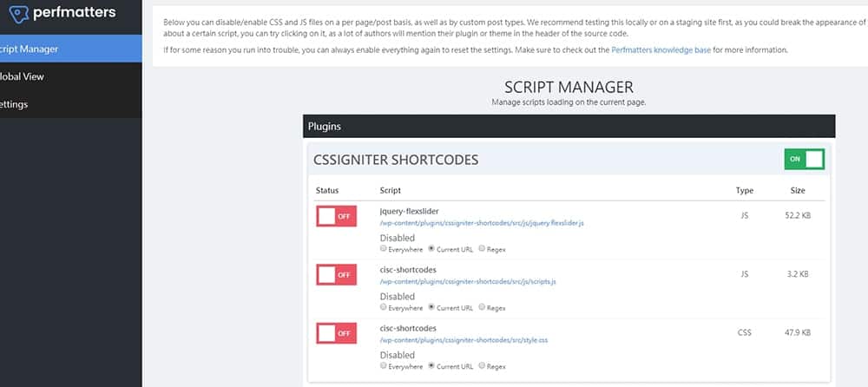This screenshot has width=868, height=387.
Task: Select Everywhere for cisc-shortcodes style.css
Action: (x=384, y=365)
